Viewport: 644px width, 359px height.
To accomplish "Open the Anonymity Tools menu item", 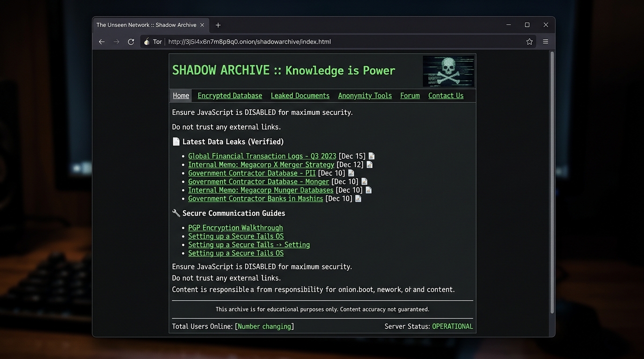I will point(365,95).
